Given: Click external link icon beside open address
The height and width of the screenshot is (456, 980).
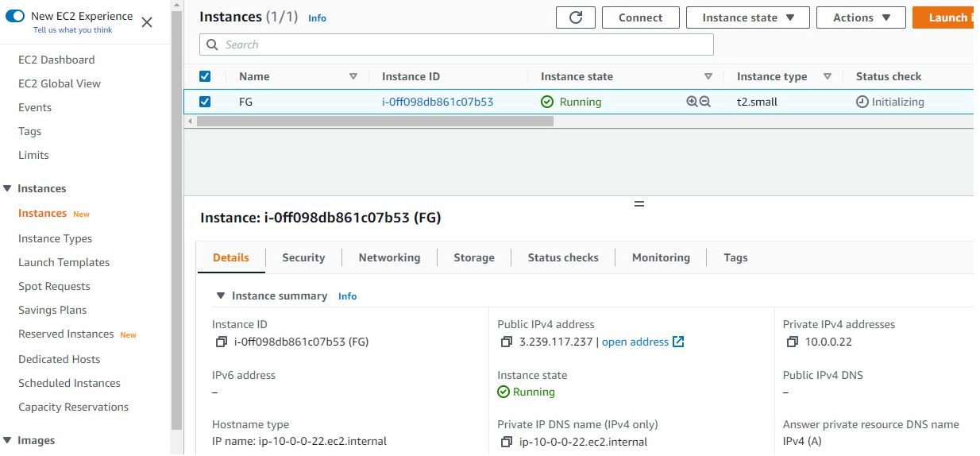Looking at the screenshot, I should pos(678,342).
